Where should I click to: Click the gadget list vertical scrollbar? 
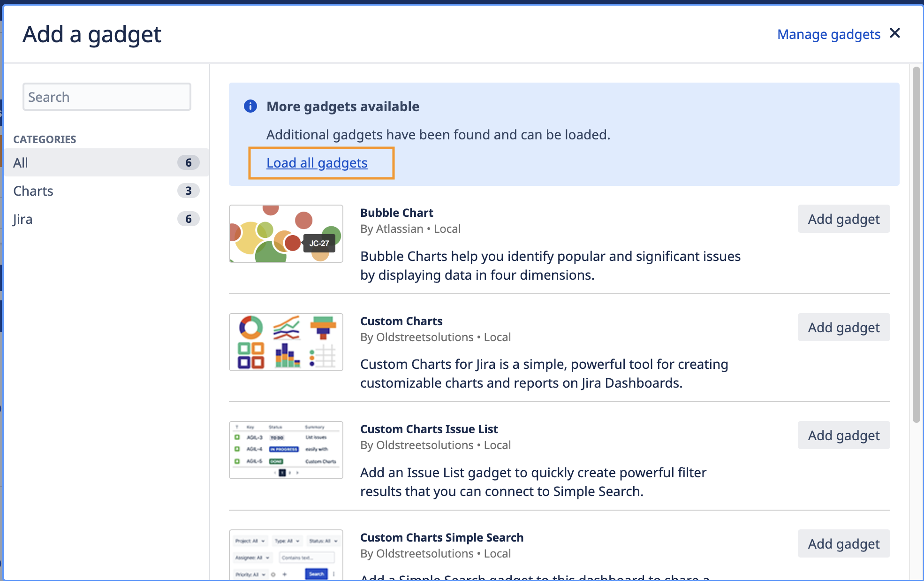pos(916,244)
